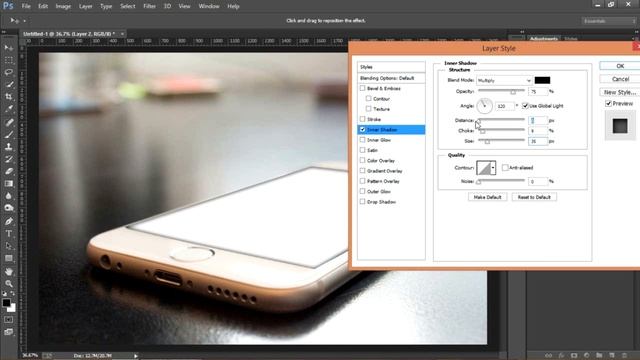
Task: Select the Lasso tool
Action: tap(9, 72)
